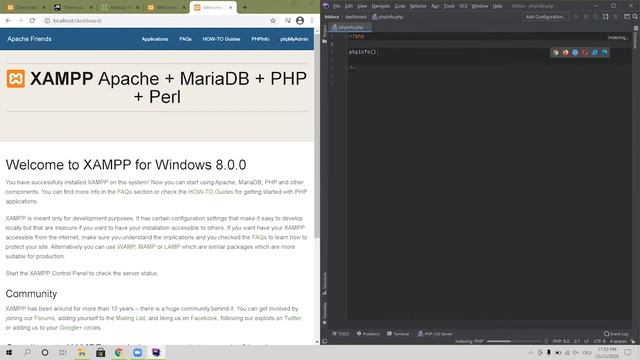This screenshot has width=640, height=360.
Task: Toggle tool window quick access in status bar
Action: pos(325,341)
